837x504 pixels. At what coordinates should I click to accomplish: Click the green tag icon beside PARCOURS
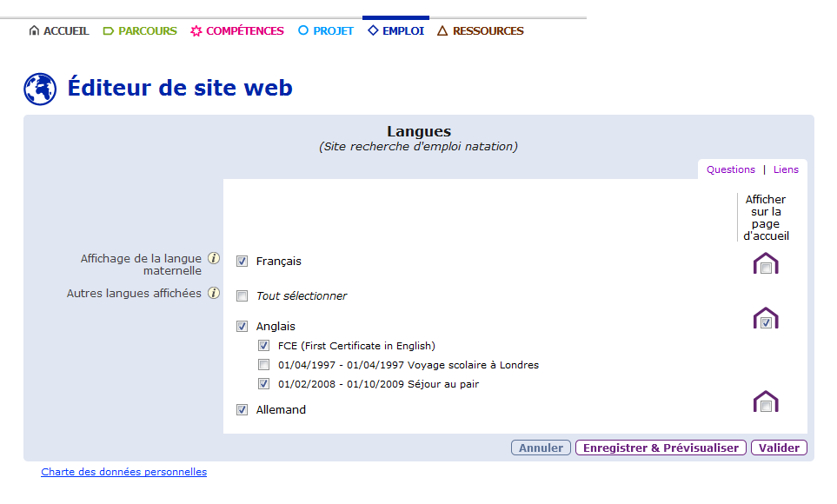tap(109, 31)
